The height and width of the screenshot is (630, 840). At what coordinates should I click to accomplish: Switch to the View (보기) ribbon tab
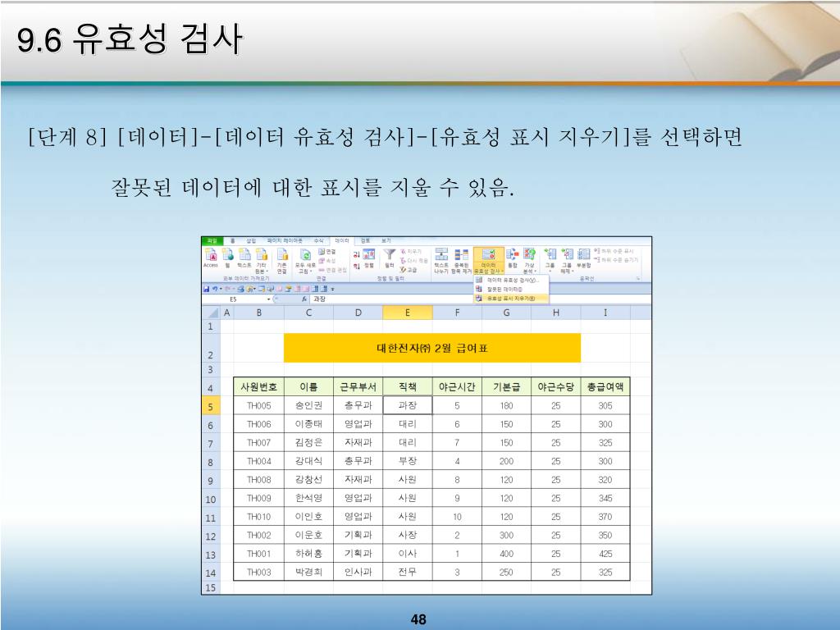[386, 241]
